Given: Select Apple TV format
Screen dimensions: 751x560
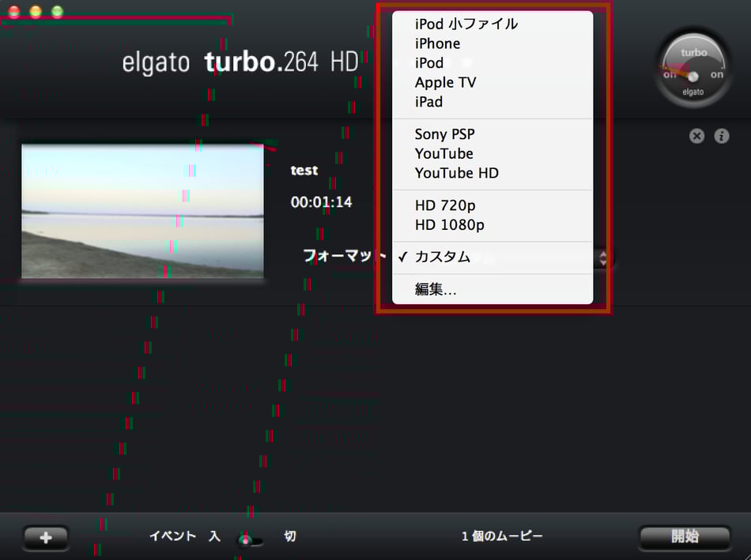Looking at the screenshot, I should [x=492, y=82].
